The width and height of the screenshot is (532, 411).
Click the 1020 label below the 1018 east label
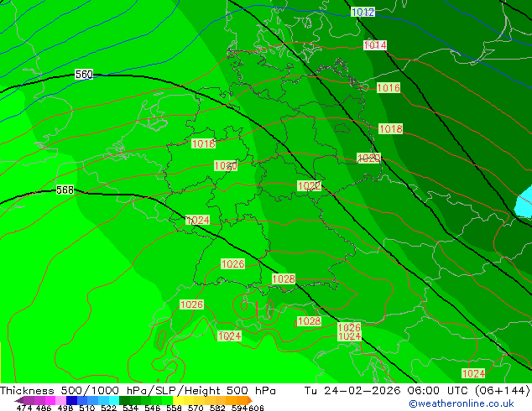pos(369,158)
